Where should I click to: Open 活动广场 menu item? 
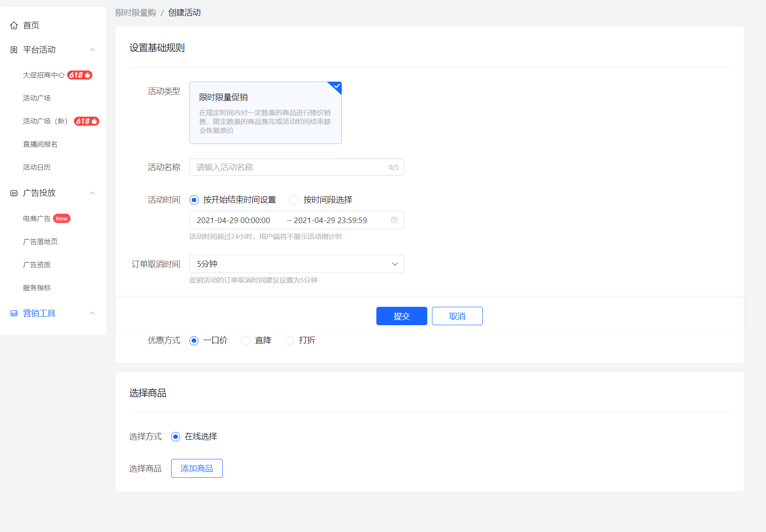point(37,98)
